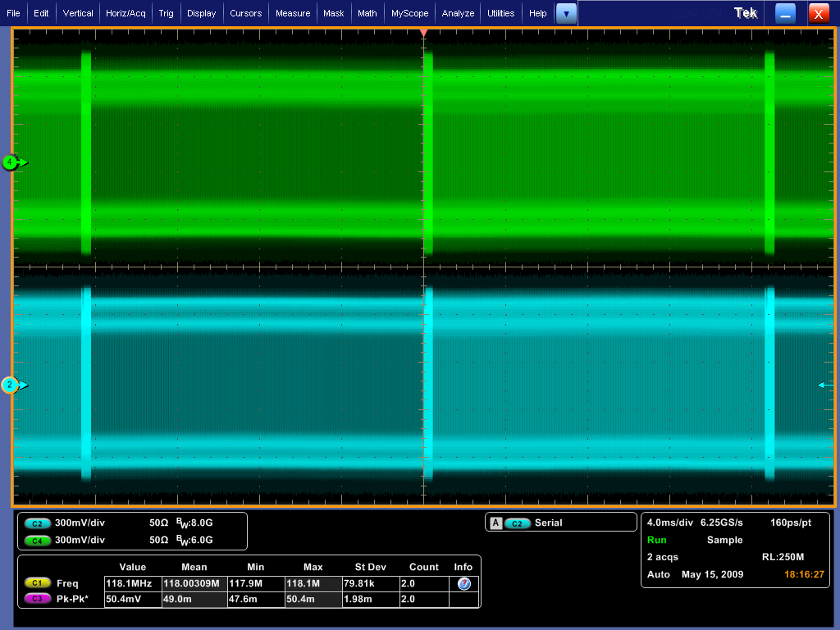The height and width of the screenshot is (630, 840).
Task: Open the Trig menu
Action: pyautogui.click(x=166, y=13)
